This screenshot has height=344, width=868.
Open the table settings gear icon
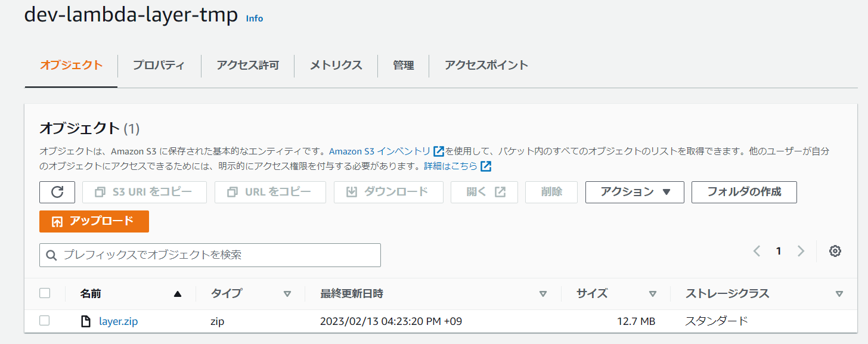point(835,251)
